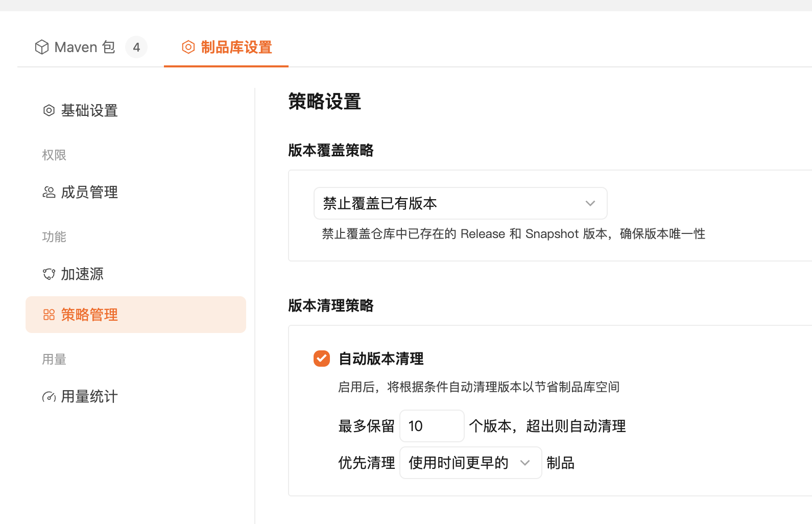The height and width of the screenshot is (524, 812).
Task: Click the chevron beside 使用时间更早的
Action: tap(525, 463)
